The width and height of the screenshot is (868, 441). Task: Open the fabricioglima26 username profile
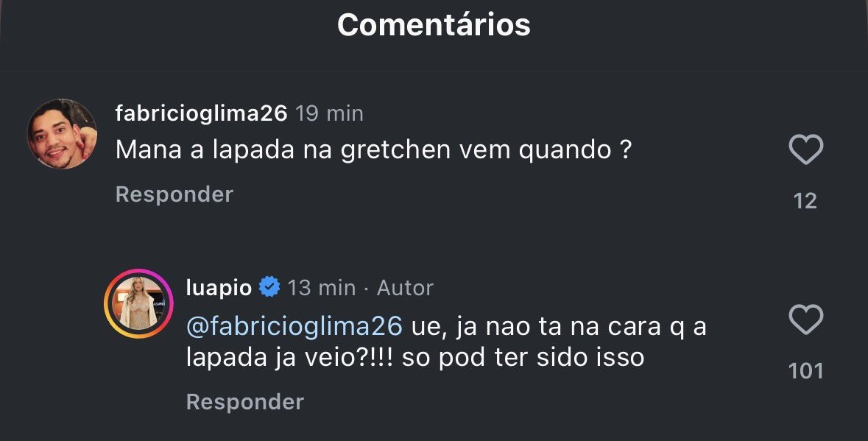tap(202, 113)
